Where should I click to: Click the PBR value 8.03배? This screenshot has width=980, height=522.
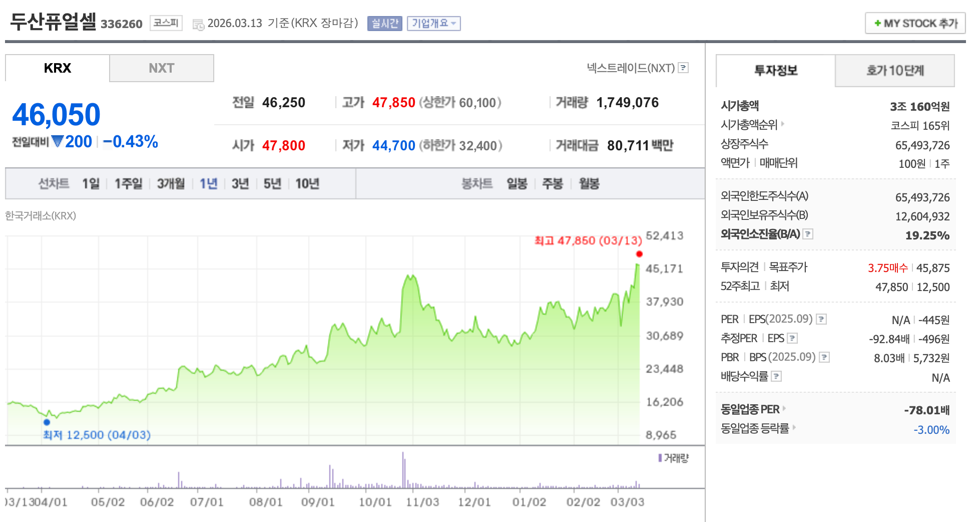889,358
